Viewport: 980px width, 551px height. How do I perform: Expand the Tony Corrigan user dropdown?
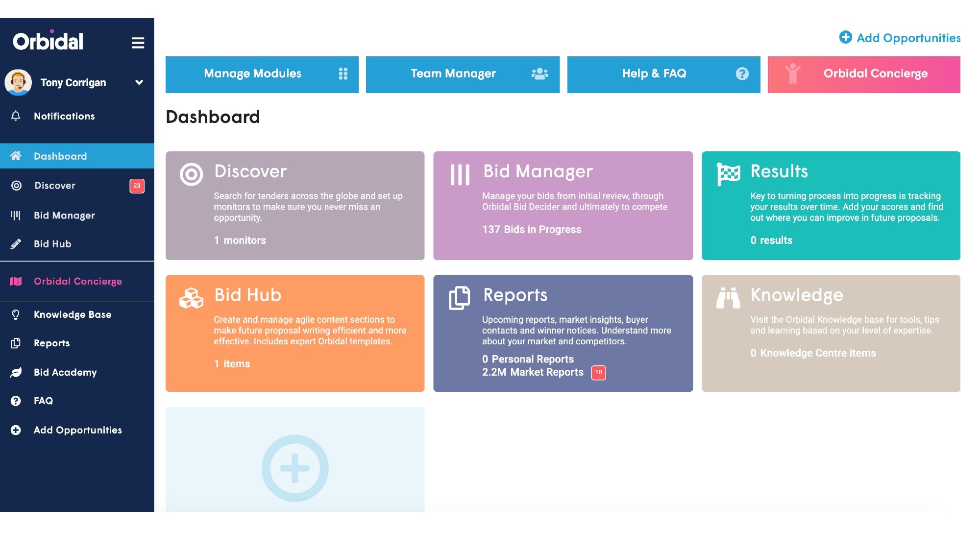[139, 82]
